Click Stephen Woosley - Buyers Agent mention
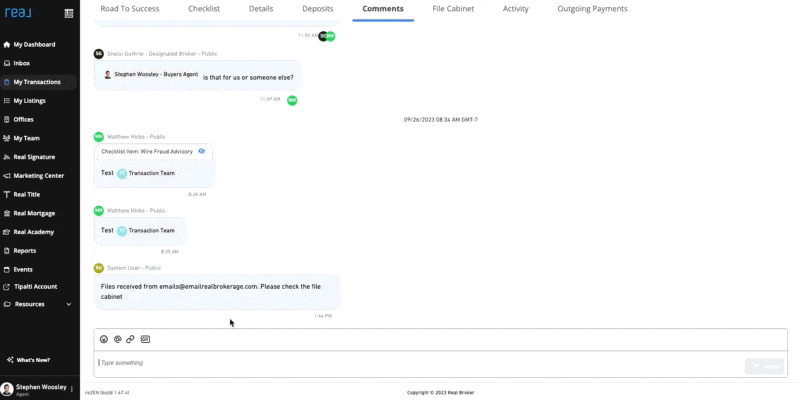The image size is (800, 400). click(152, 74)
